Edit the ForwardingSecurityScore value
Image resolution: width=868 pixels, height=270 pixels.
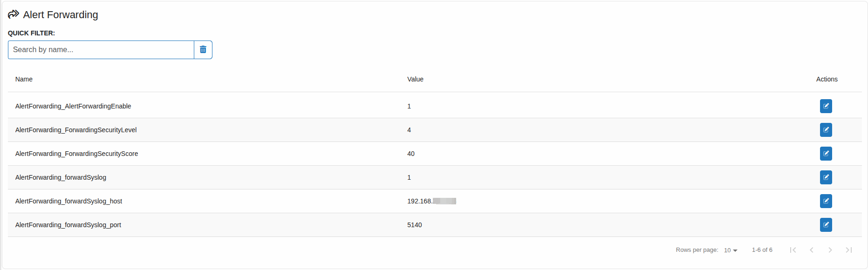[826, 154]
